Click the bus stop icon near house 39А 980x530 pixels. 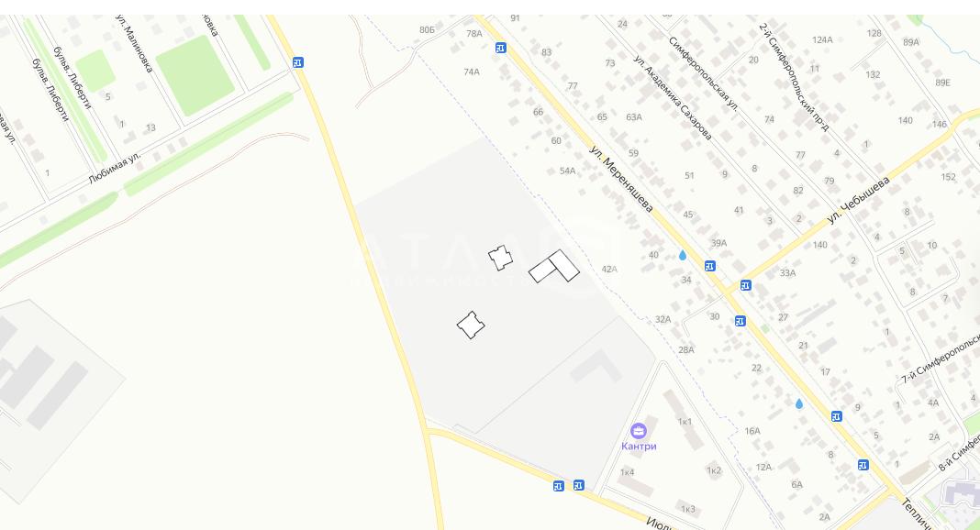pyautogui.click(x=710, y=266)
